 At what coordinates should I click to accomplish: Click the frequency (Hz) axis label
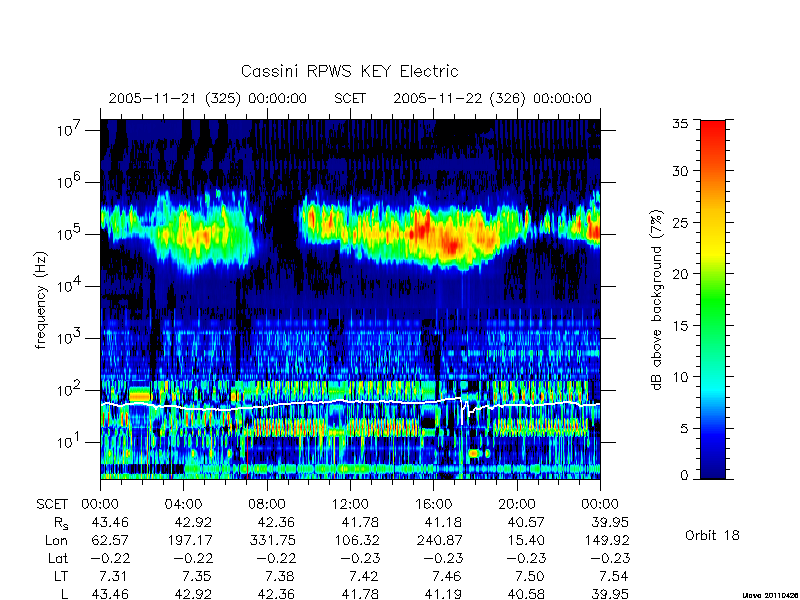41,300
